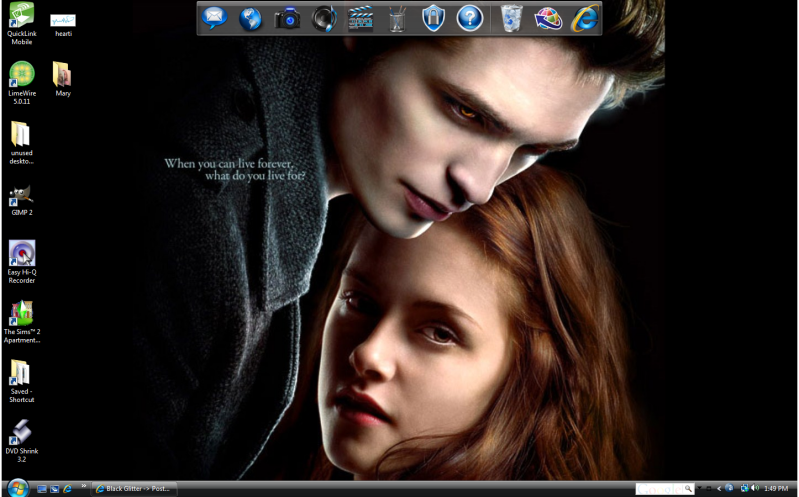The width and height of the screenshot is (799, 497).
Task: Launch Internet Explorer from the top dock
Action: point(585,17)
